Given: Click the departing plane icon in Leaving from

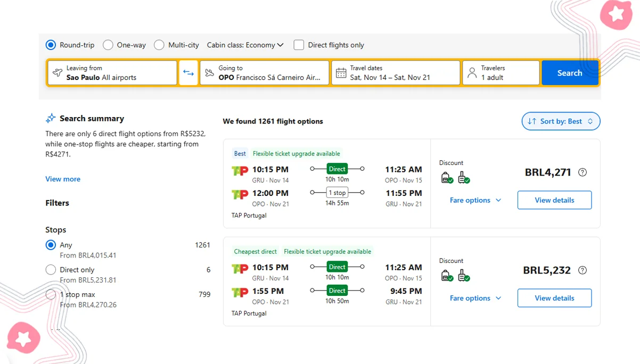Looking at the screenshot, I should pos(58,73).
